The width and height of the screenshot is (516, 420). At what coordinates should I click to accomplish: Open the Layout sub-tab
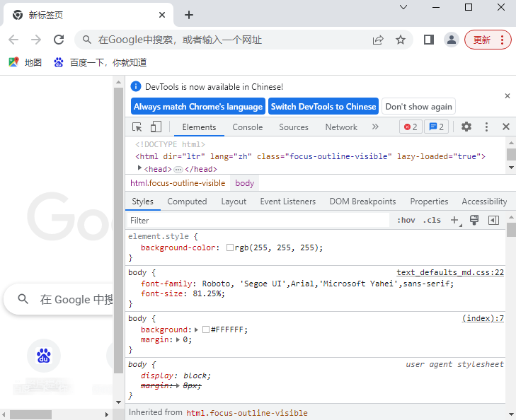234,202
